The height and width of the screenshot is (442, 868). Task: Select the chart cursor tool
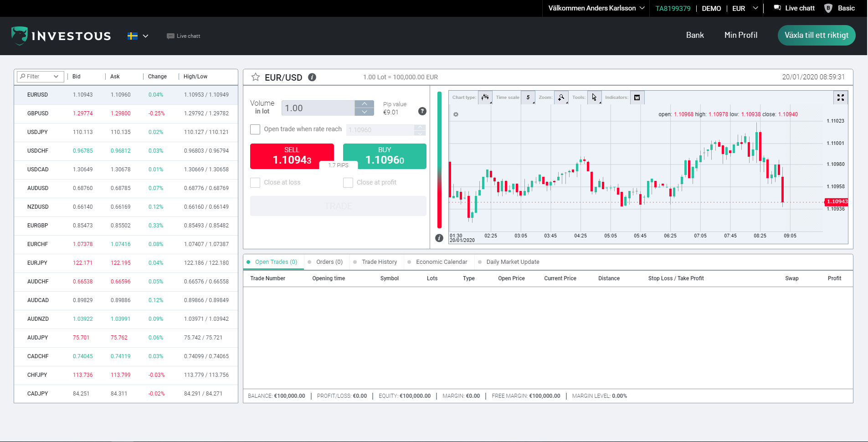594,97
